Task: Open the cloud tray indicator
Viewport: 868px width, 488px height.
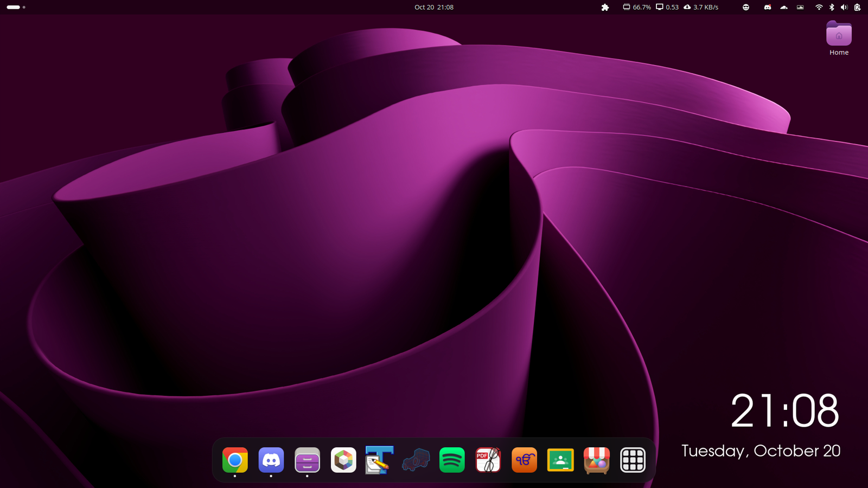Action: (783, 7)
